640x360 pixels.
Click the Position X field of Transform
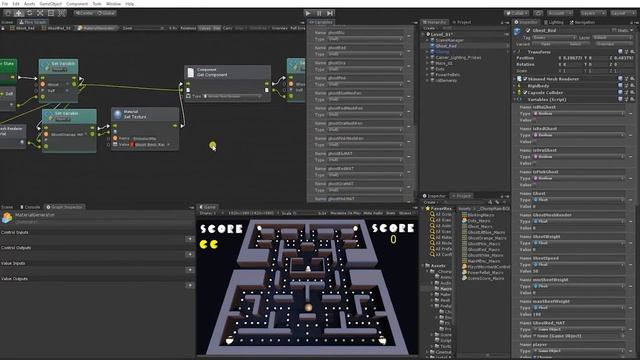(573, 58)
